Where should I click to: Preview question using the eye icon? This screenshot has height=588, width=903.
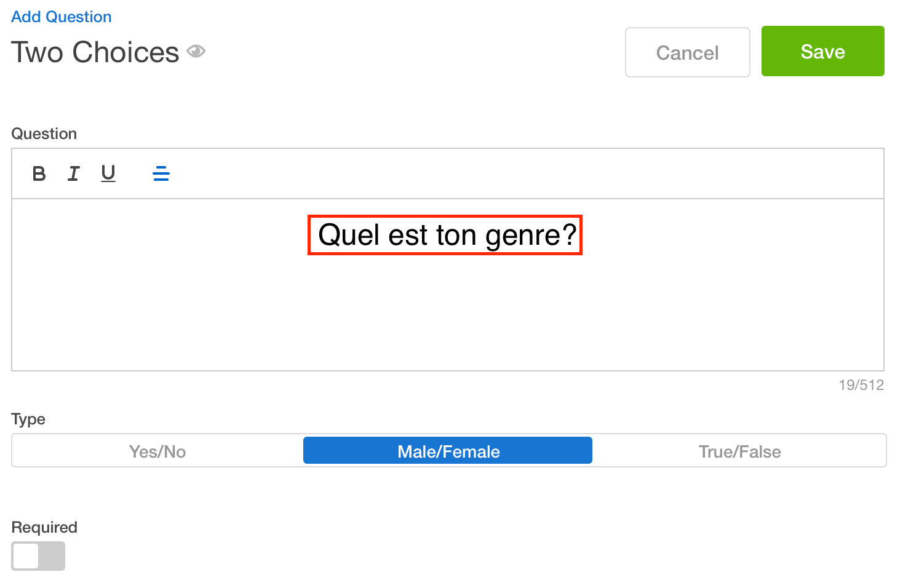pos(196,51)
